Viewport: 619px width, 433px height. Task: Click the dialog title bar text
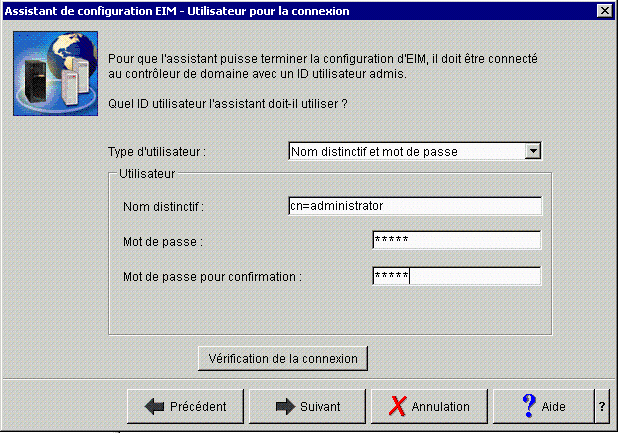pos(177,11)
